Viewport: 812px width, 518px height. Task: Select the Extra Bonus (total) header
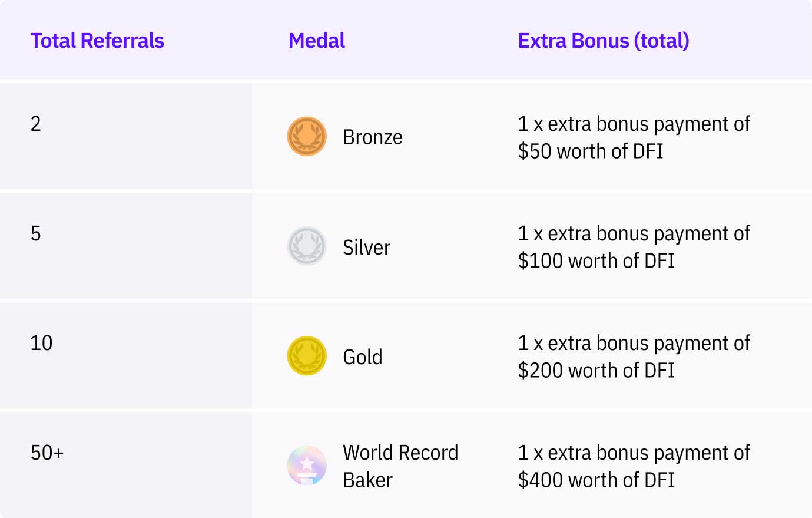(604, 41)
